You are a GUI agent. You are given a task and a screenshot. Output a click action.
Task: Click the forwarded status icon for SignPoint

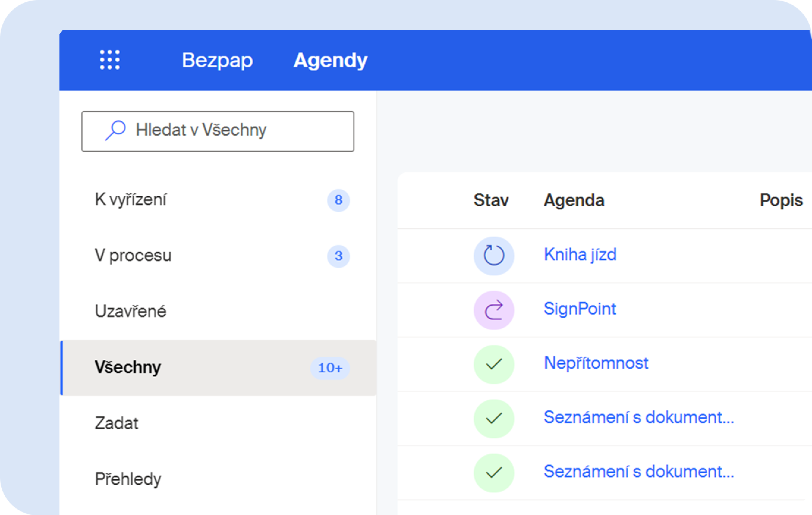point(494,310)
